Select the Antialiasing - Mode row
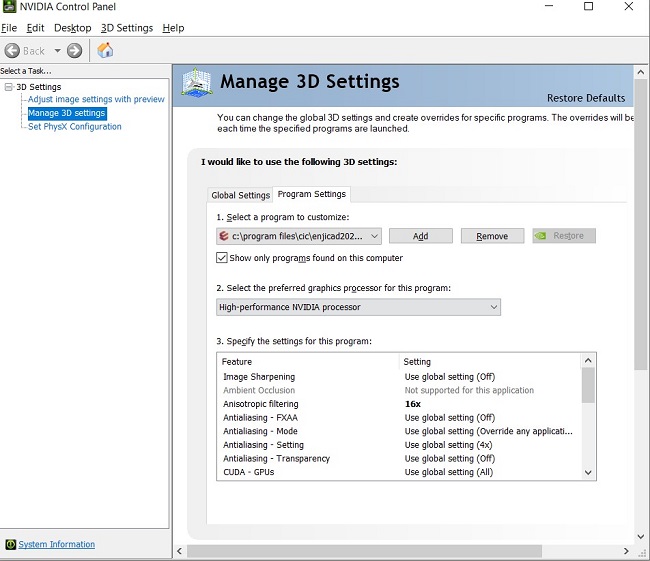Image resolution: width=650 pixels, height=561 pixels. (398, 431)
